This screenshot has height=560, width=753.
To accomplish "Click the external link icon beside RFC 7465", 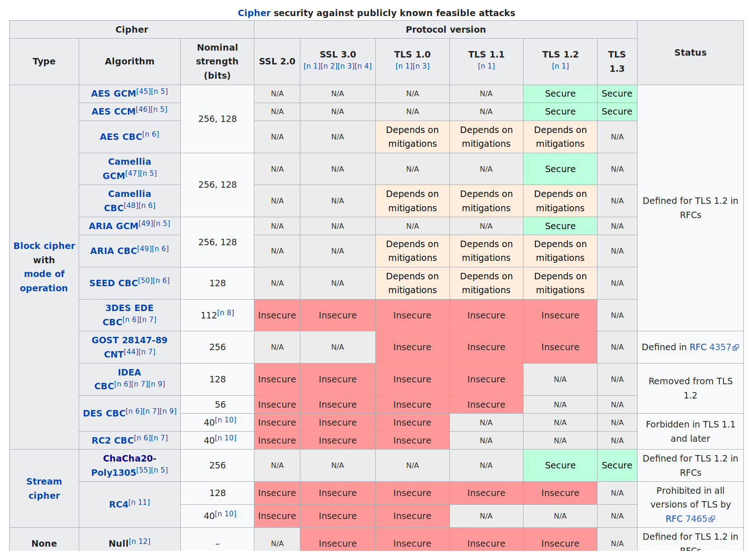I will [x=712, y=519].
